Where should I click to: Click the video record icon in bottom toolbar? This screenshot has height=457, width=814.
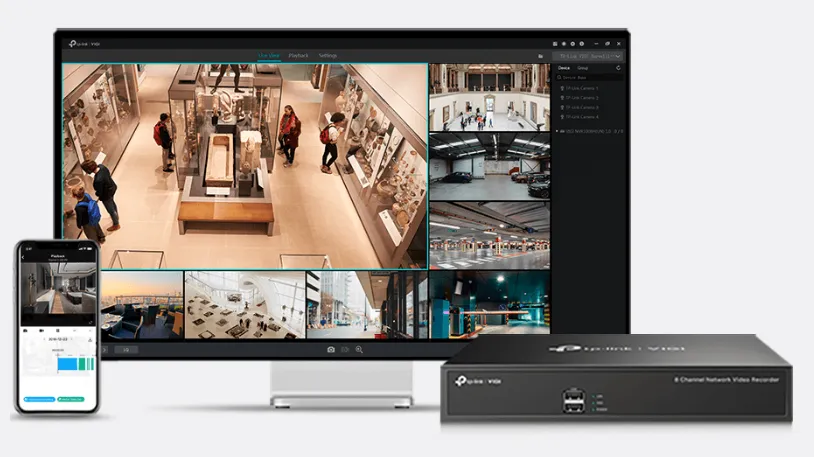click(x=345, y=349)
